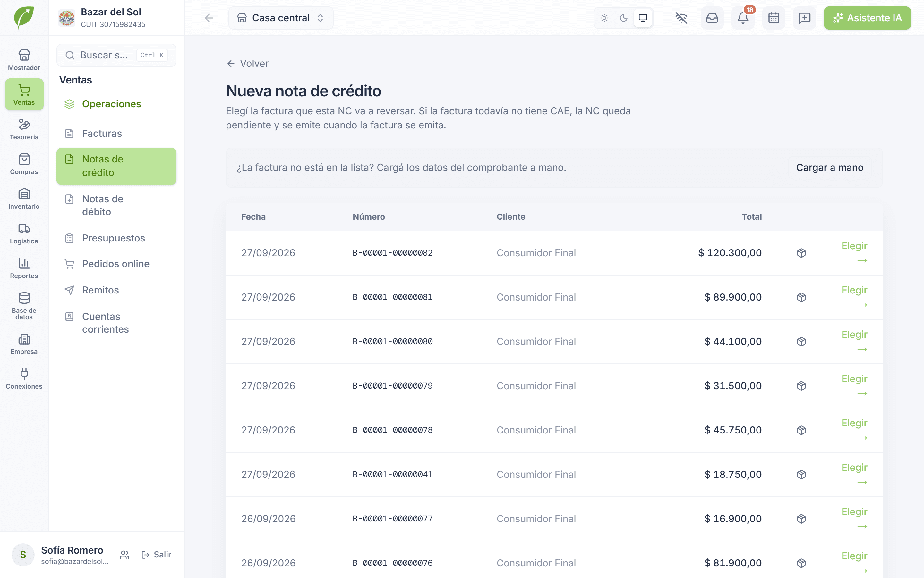This screenshot has width=924, height=578.
Task: Choose invoice B-00001-00000041 with Elegir
Action: click(x=854, y=474)
